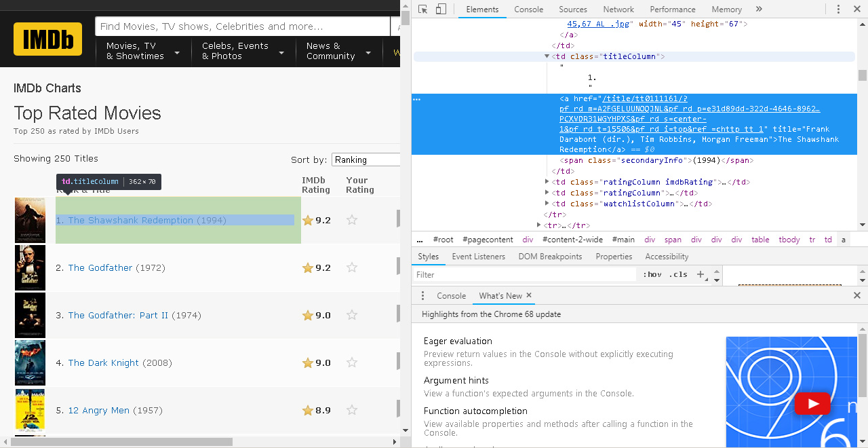Rate The Godfather with the empty star
Image resolution: width=868 pixels, height=448 pixels.
click(352, 267)
